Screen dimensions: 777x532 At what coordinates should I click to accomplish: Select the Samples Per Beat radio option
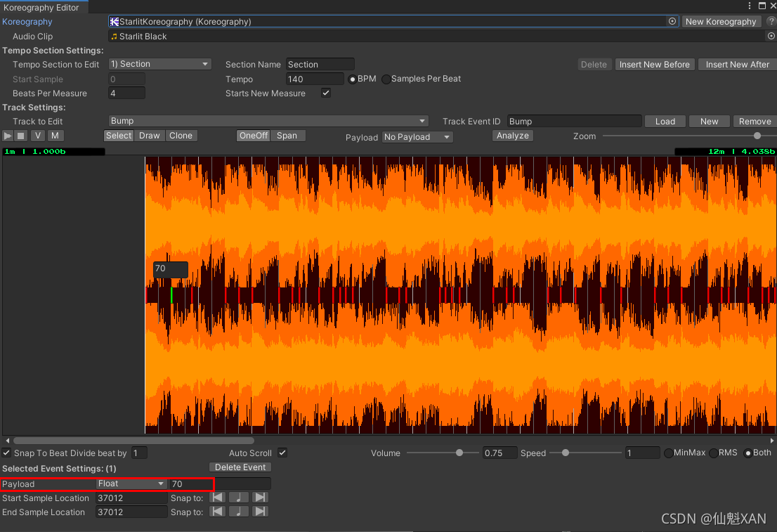coord(386,79)
